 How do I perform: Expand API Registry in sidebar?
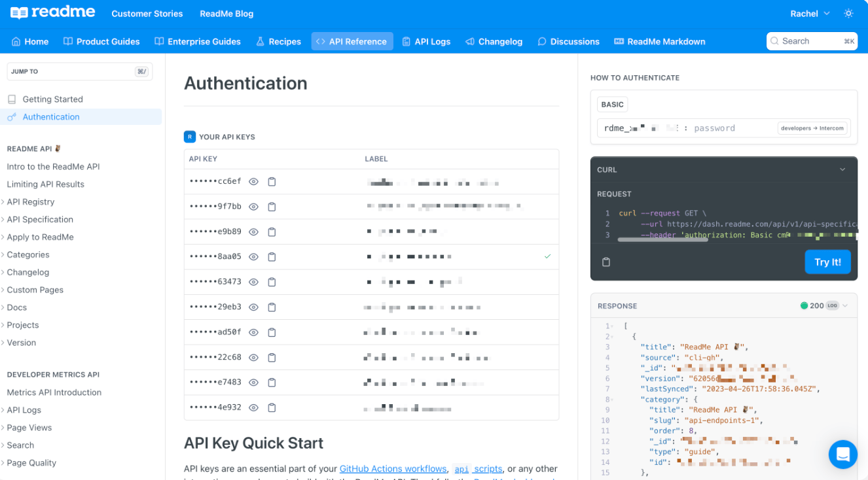(31, 202)
